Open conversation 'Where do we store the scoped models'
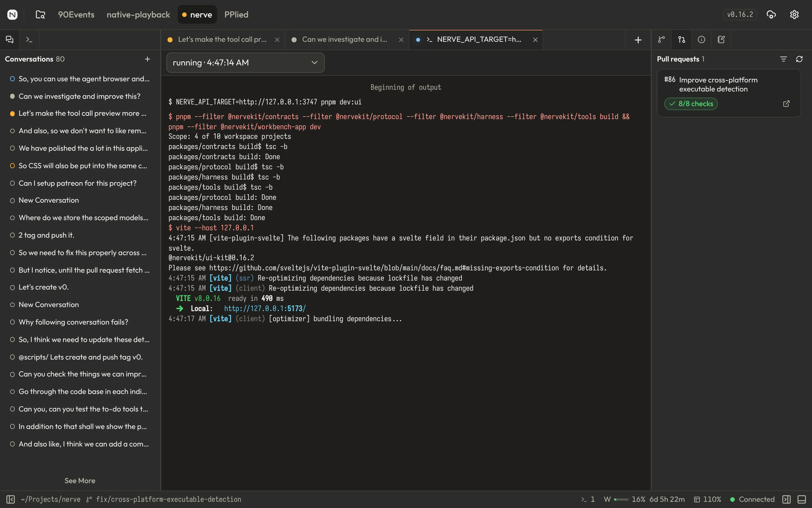Screen dimensions: 812x508 [80, 218]
